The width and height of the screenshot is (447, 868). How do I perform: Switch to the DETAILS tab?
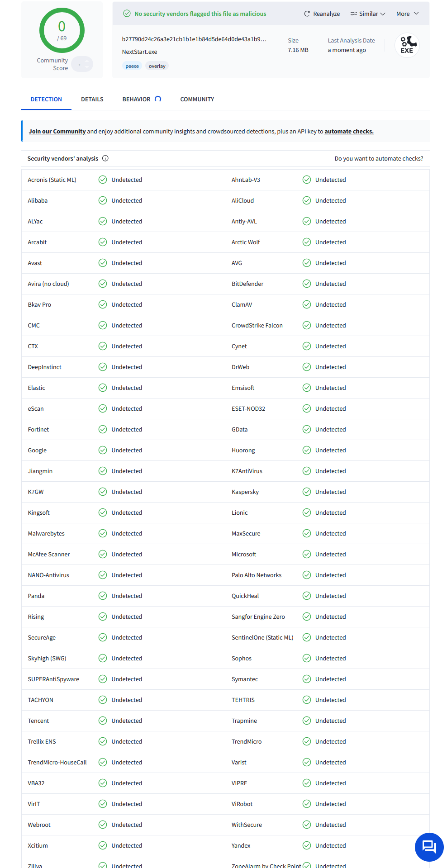point(92,99)
